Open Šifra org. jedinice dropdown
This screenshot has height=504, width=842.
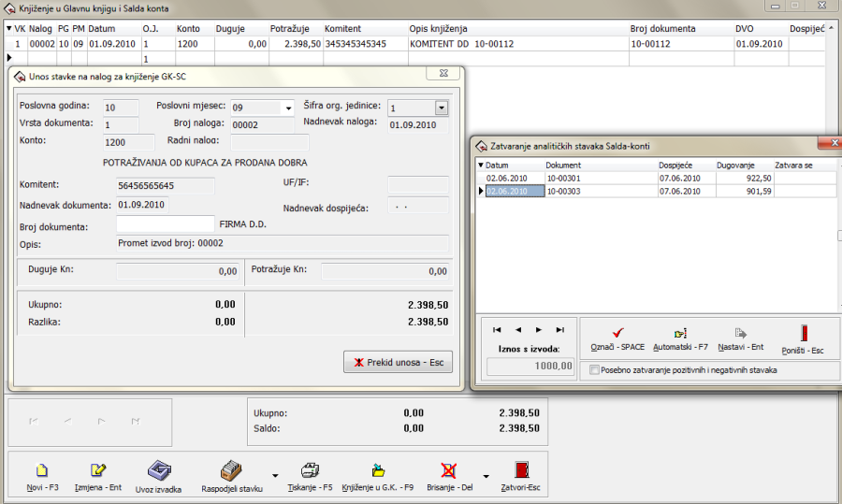(x=442, y=108)
